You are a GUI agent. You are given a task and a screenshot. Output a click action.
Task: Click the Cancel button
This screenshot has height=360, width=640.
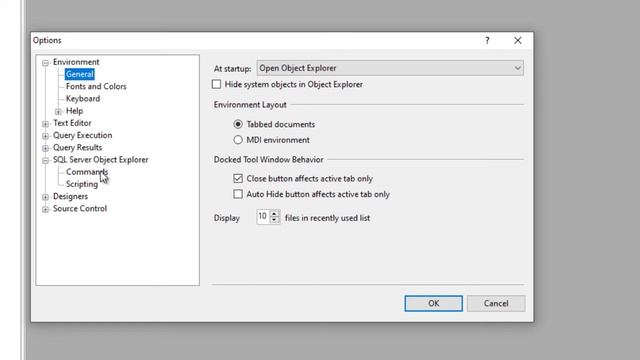(x=496, y=303)
